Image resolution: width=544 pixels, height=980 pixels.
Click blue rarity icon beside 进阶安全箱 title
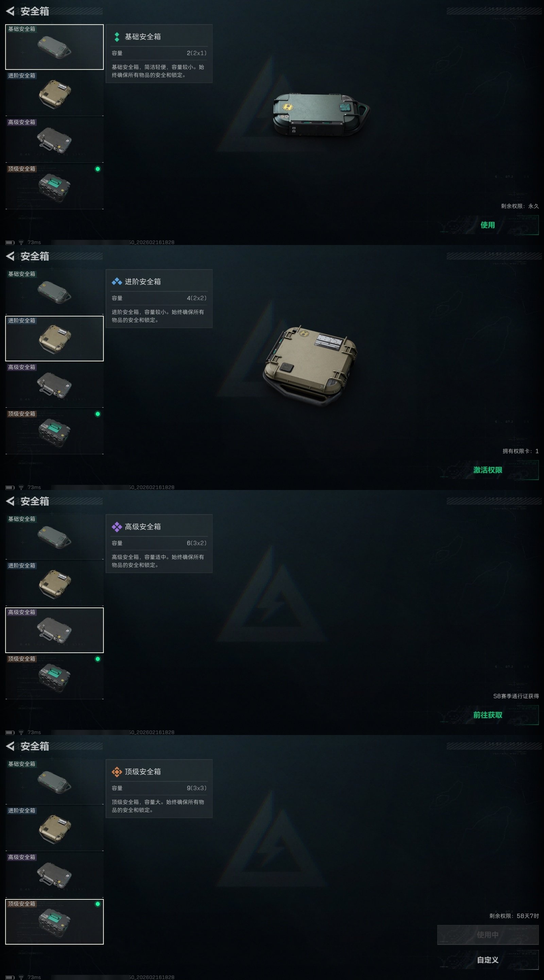tap(117, 281)
